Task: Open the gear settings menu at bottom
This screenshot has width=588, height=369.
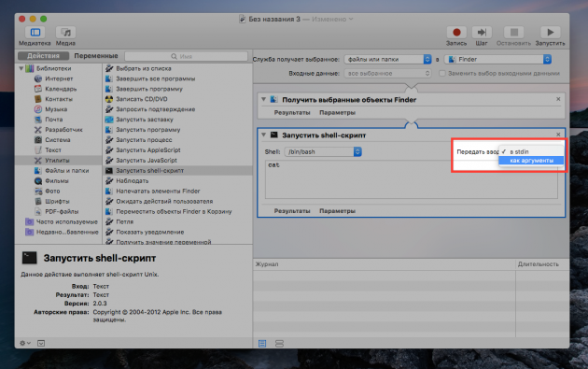Action: click(25, 343)
